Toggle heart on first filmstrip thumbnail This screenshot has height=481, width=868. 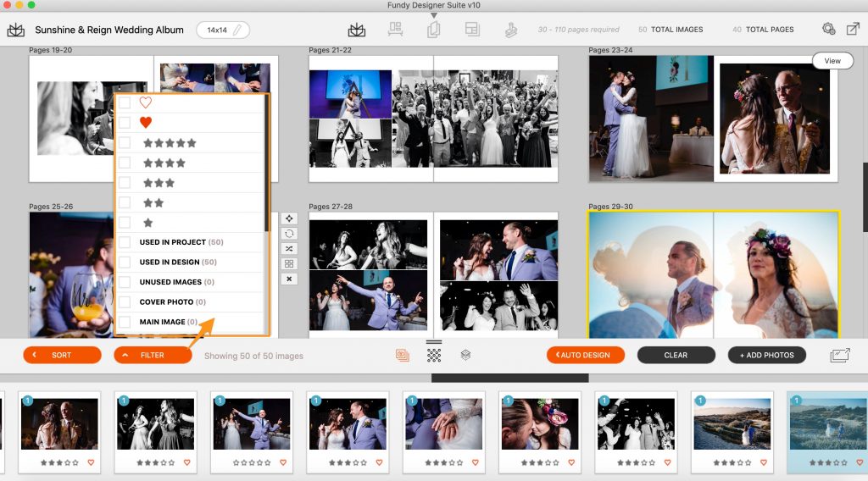(x=91, y=462)
